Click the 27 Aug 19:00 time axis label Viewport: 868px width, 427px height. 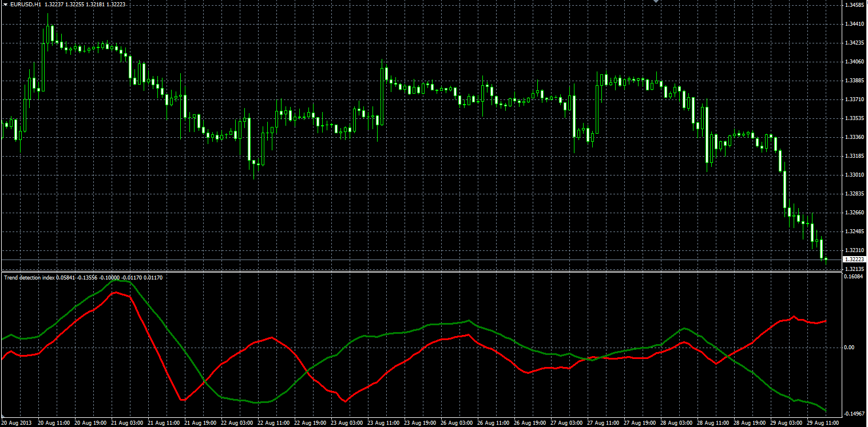click(639, 423)
